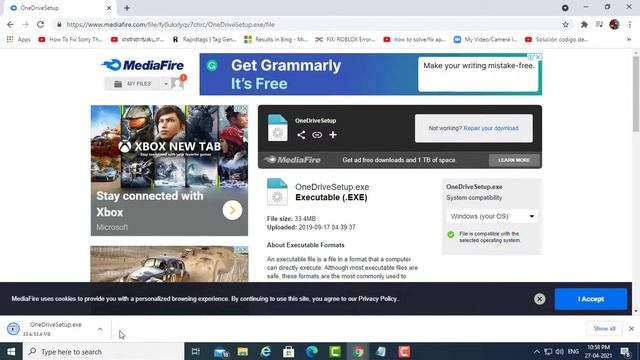Open Microsoft Edge on the taskbar
Screen dimensions: 640x360
(312, 351)
